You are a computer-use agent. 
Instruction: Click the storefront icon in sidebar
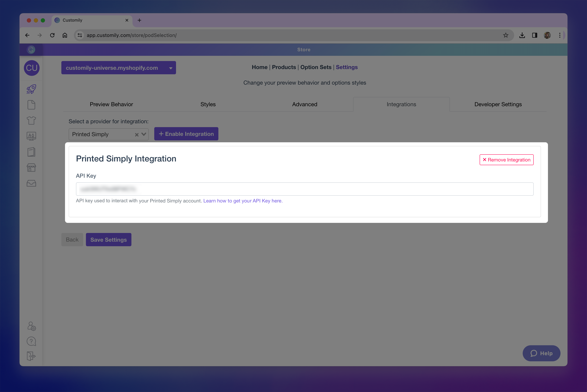point(31,168)
